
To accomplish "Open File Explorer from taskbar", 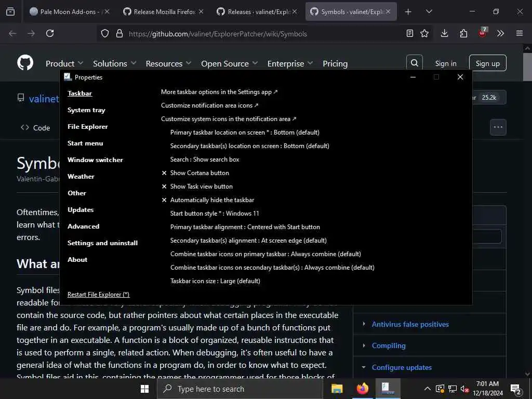I will 337,389.
